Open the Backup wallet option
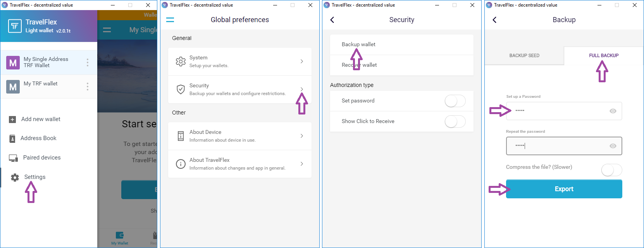 tap(402, 45)
